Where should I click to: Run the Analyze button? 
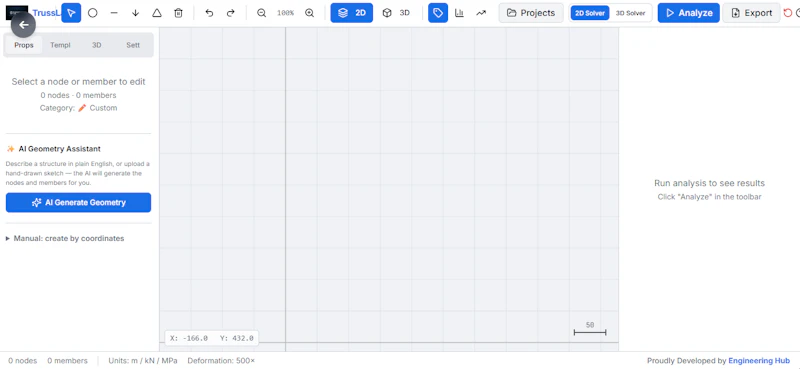pyautogui.click(x=689, y=13)
